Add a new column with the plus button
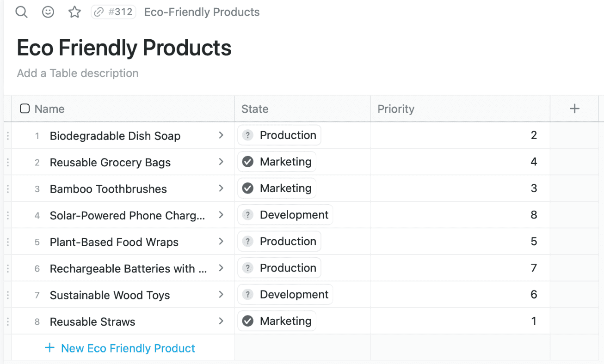The image size is (604, 364). pyautogui.click(x=574, y=108)
